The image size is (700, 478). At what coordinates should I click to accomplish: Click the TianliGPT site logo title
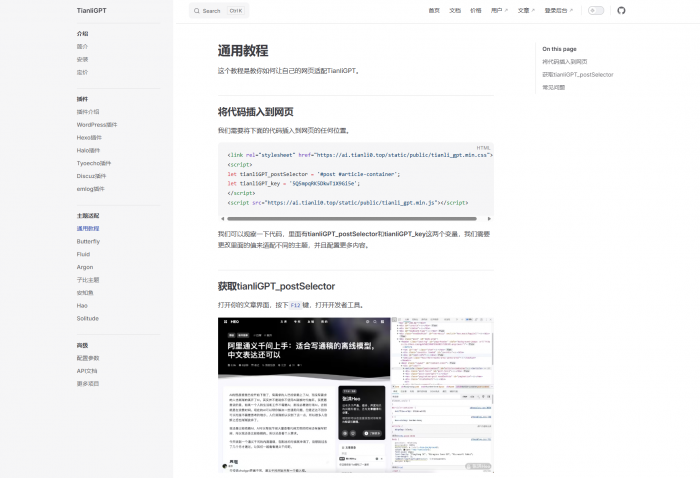click(x=91, y=10)
